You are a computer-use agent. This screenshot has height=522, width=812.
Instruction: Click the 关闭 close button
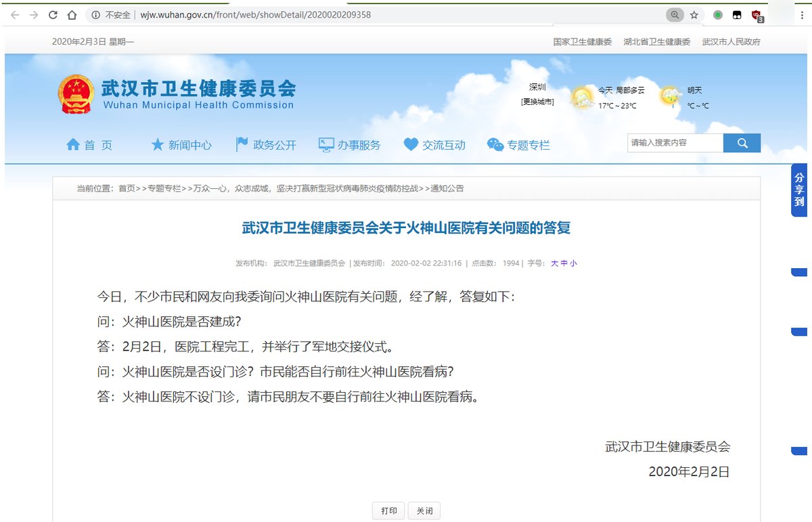[424, 511]
